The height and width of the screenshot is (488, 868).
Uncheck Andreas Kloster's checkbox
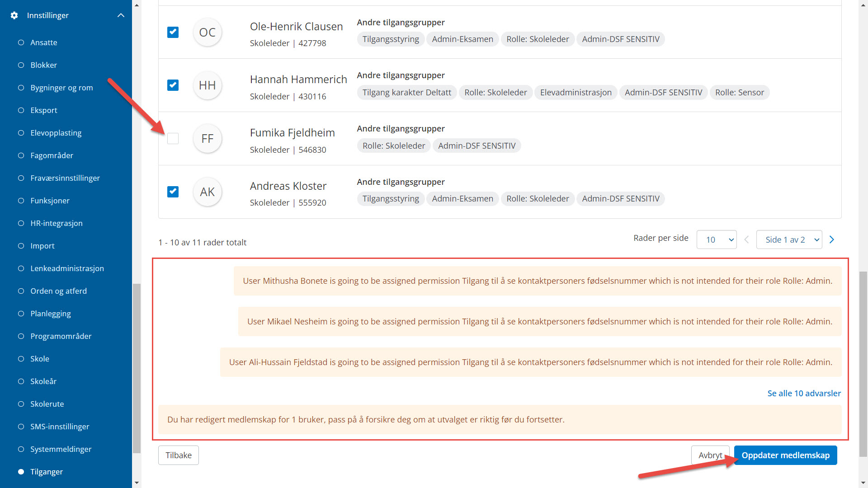coord(173,192)
